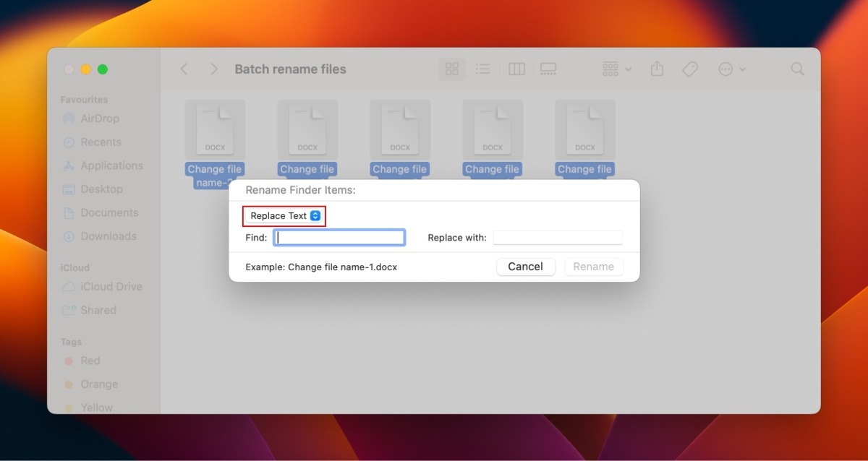Switch to icon view in the toolbar

452,69
